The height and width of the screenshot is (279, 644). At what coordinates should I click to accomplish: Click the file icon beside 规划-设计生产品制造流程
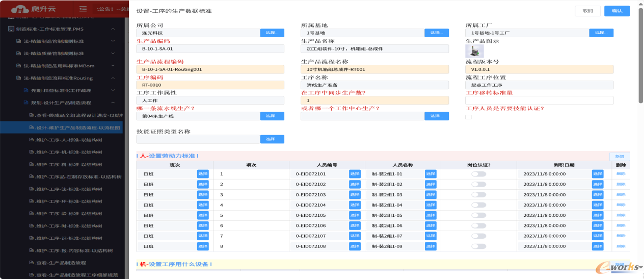pos(26,103)
